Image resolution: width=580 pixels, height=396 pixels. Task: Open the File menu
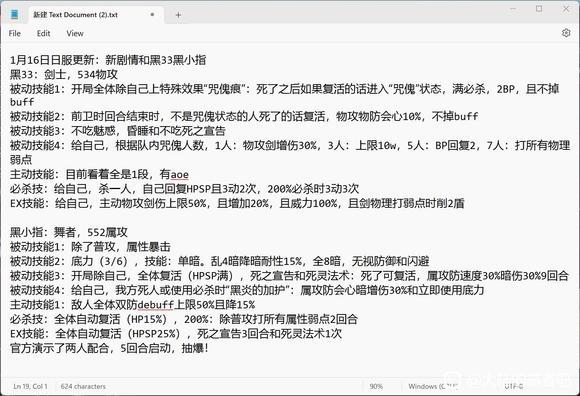(x=14, y=33)
